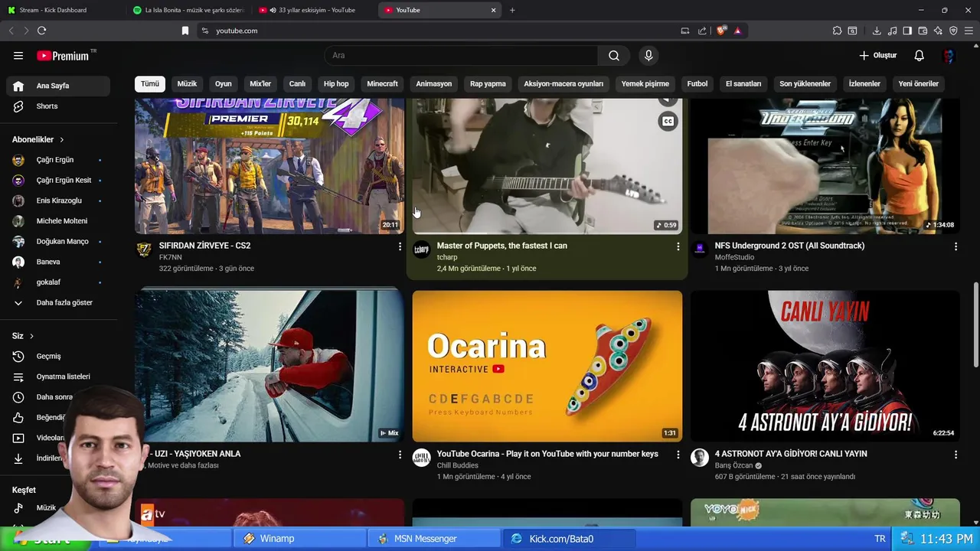Click the tcharp channel name
The width and height of the screenshot is (980, 551).
coord(447,257)
